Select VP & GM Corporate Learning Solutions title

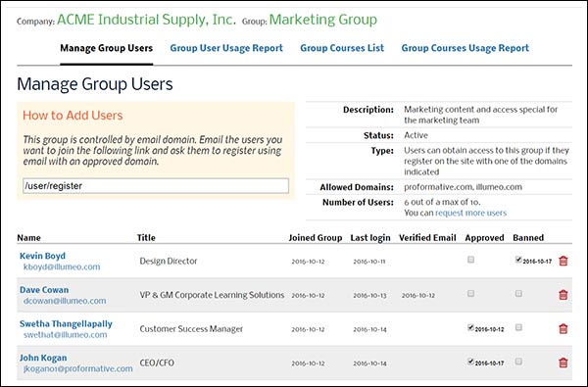212,295
